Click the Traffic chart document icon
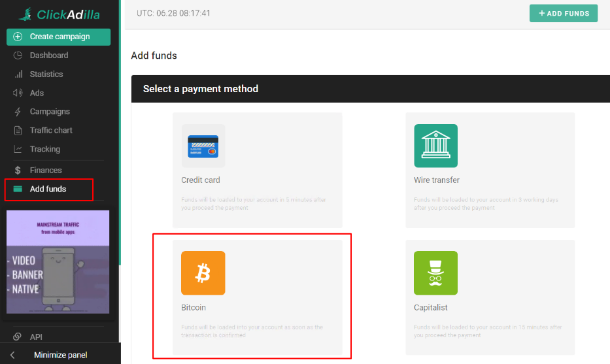This screenshot has height=364, width=610. coord(18,130)
